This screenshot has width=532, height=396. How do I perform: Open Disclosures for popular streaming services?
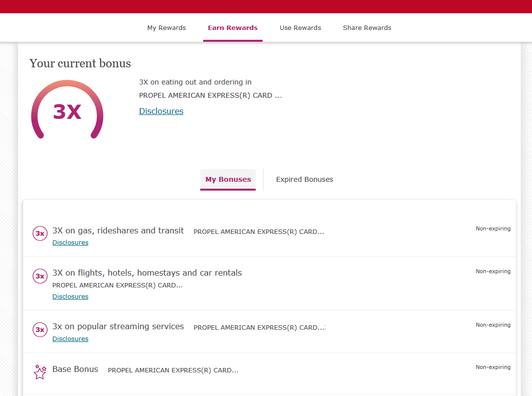pyautogui.click(x=70, y=339)
